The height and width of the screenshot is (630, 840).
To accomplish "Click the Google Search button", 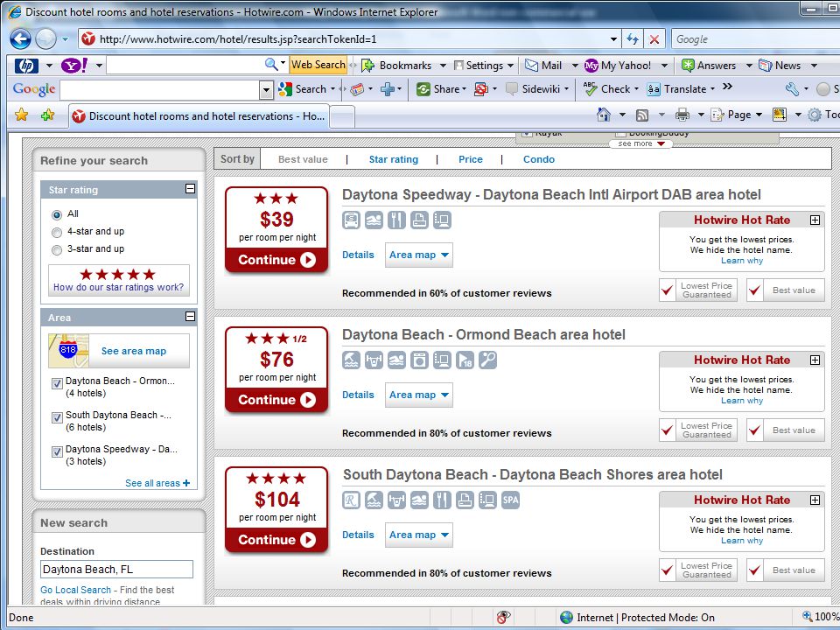I will [303, 89].
